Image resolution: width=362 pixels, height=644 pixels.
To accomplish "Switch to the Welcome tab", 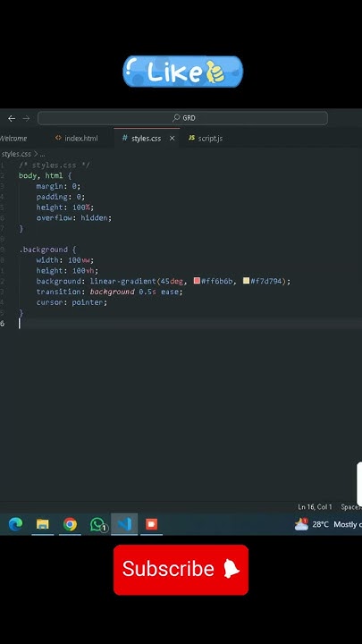I will (x=13, y=139).
